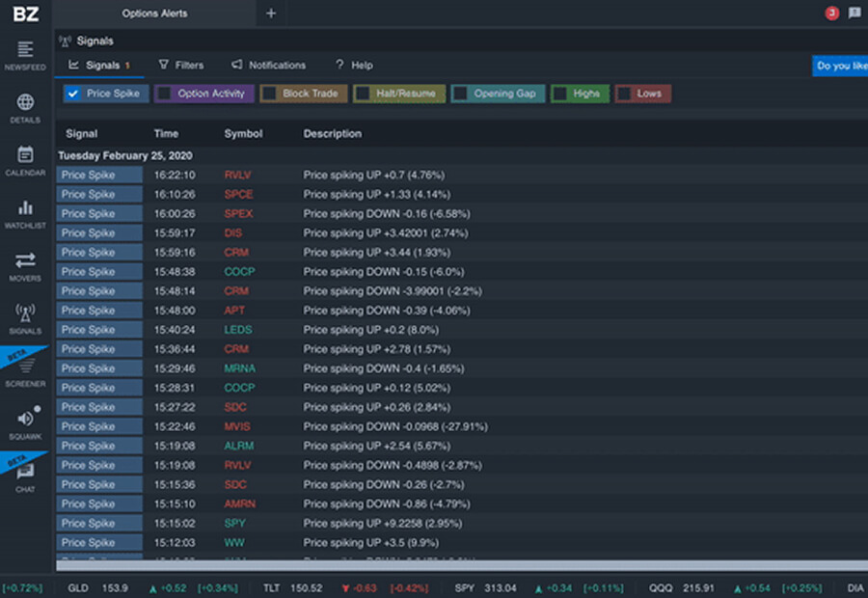Switch to the Notifications tab
Viewport: 868px width, 598px height.
[x=268, y=65]
